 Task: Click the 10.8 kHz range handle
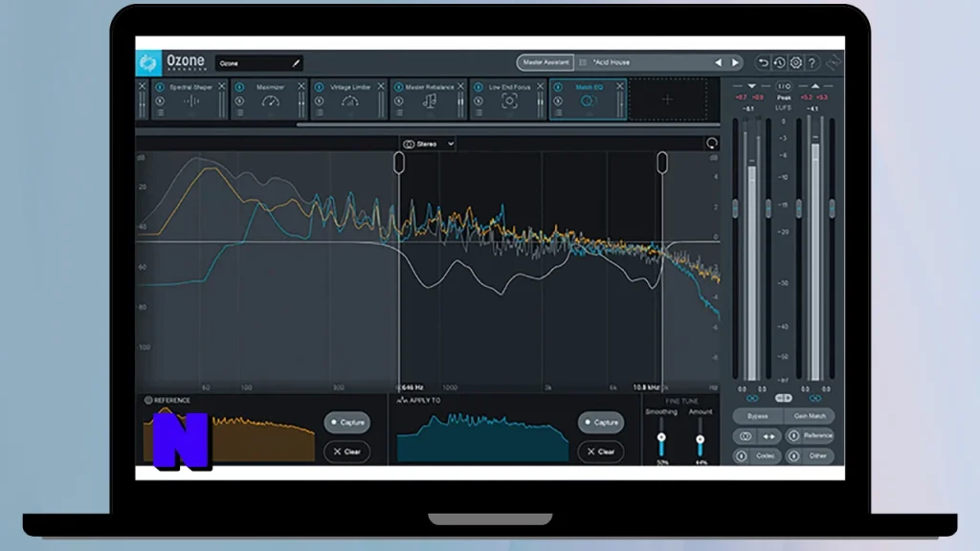[662, 164]
